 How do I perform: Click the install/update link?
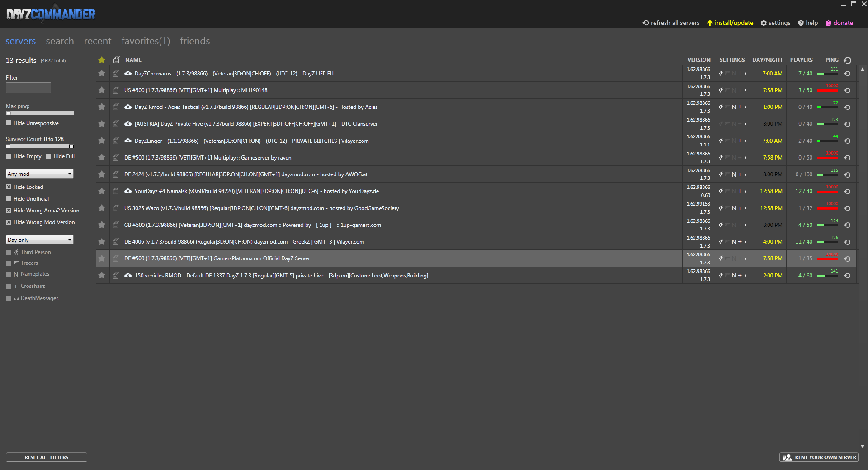(x=730, y=23)
